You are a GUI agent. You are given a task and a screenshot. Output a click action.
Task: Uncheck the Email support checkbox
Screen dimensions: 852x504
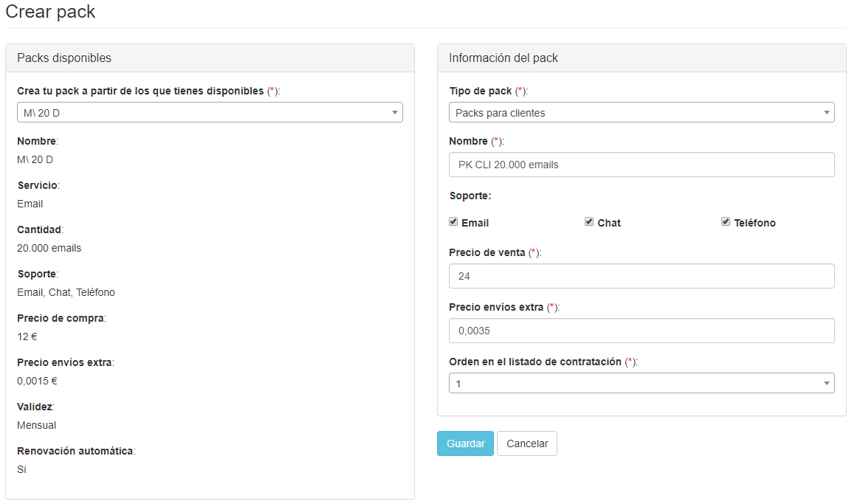pos(453,222)
